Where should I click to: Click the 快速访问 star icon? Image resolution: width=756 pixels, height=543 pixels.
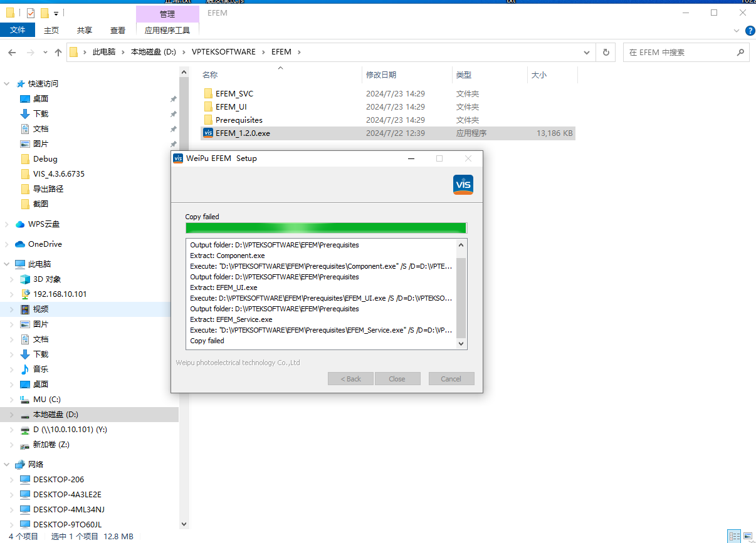point(20,84)
